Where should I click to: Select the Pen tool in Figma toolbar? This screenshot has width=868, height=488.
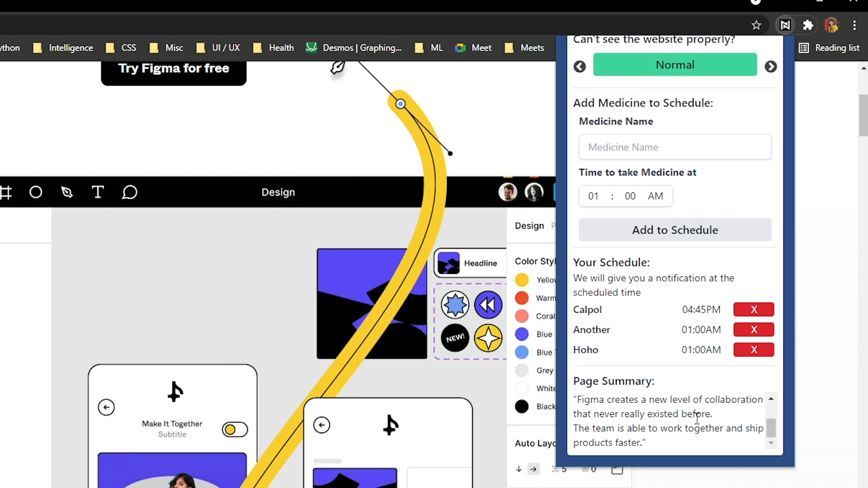[x=67, y=192]
